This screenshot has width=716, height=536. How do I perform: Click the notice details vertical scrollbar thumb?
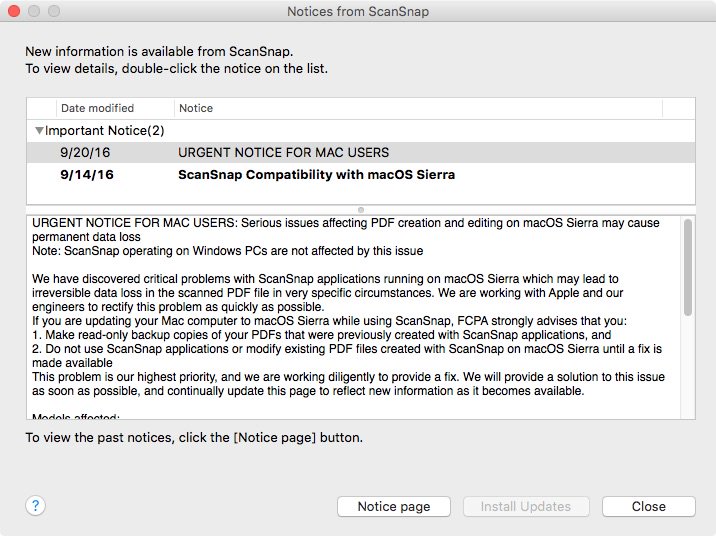pyautogui.click(x=688, y=268)
